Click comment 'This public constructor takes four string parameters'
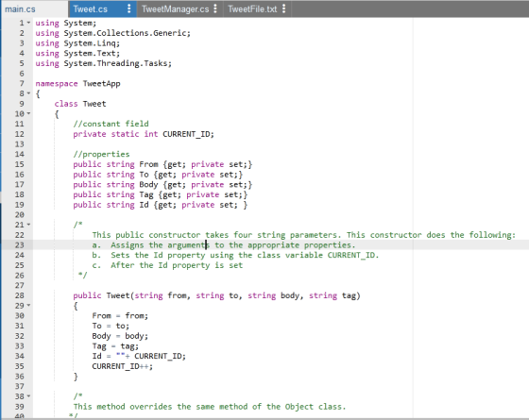 coord(304,235)
